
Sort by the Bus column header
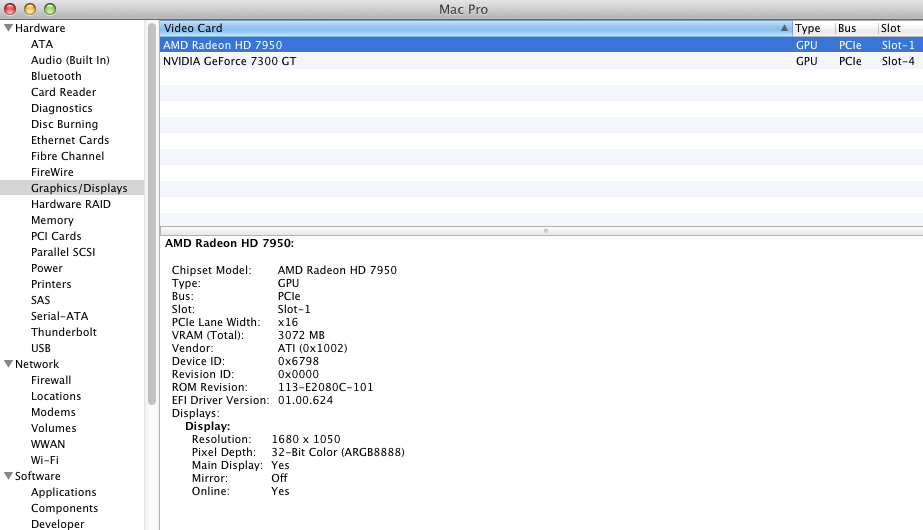pyautogui.click(x=856, y=28)
